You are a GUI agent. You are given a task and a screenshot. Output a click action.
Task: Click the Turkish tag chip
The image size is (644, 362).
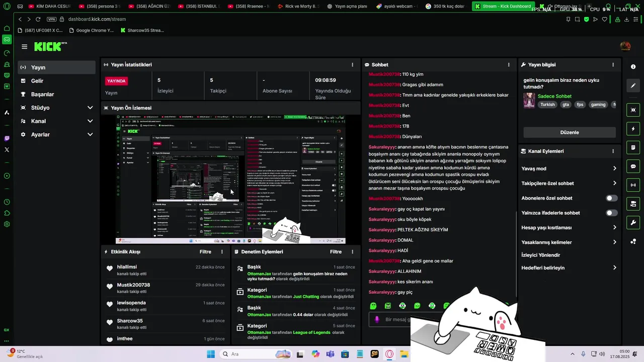[x=548, y=105]
